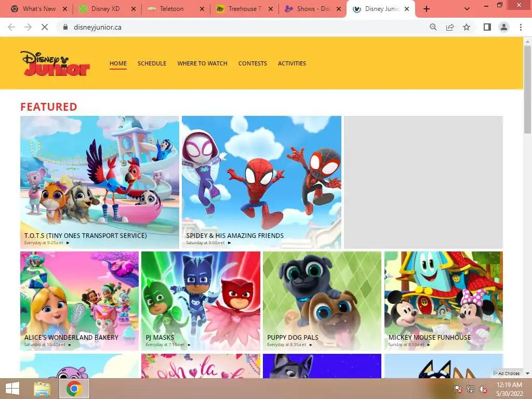Open WHERE TO WATCH page
532x399 pixels.
point(202,63)
